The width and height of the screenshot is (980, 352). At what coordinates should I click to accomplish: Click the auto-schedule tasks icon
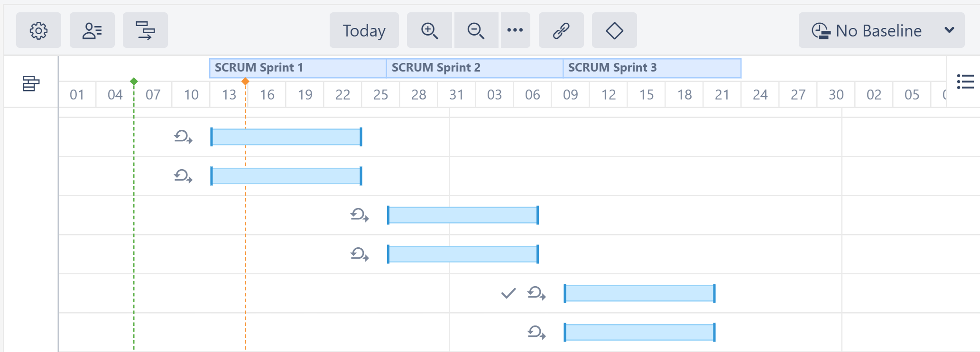point(145,31)
